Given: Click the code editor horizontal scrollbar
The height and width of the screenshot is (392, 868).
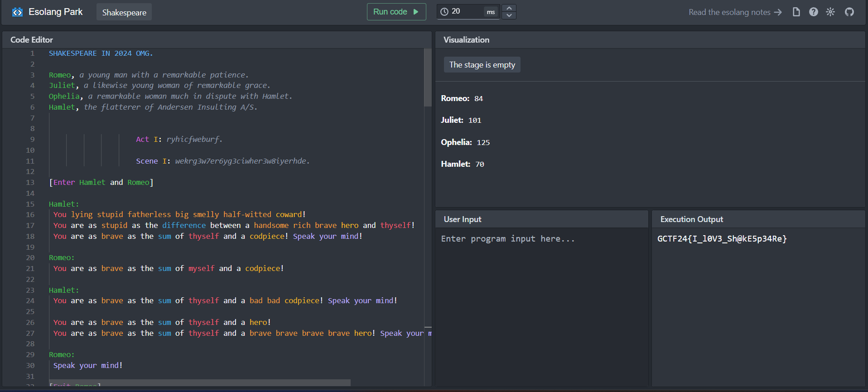Looking at the screenshot, I should point(199,383).
